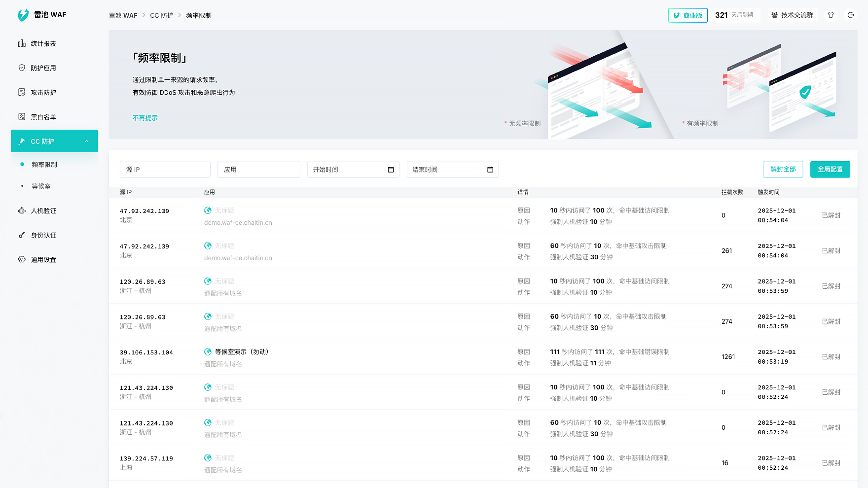The height and width of the screenshot is (488, 868).
Task: Click CC 防护 in the breadcrumb
Action: point(162,16)
